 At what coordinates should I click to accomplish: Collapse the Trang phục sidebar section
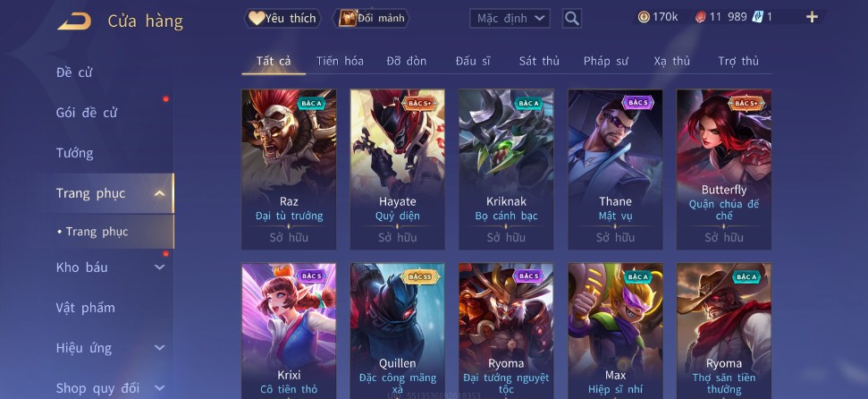(x=159, y=193)
